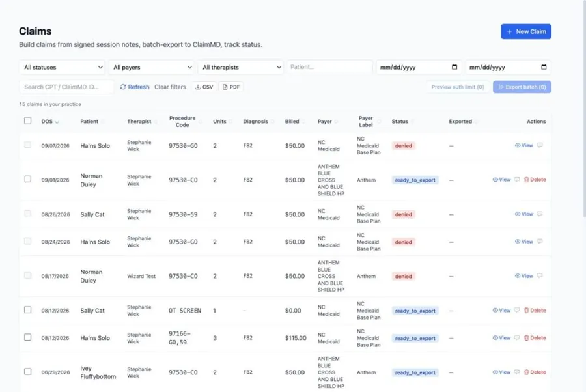Viewport: 586px width, 392px height.
Task: Open comments for the 09/01/2026 Norman Duley claim
Action: [x=517, y=179]
